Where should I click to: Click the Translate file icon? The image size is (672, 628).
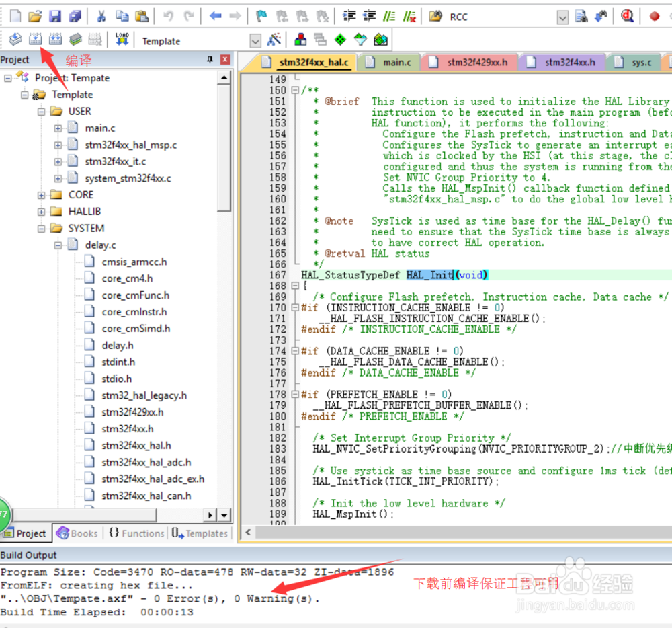[x=15, y=40]
